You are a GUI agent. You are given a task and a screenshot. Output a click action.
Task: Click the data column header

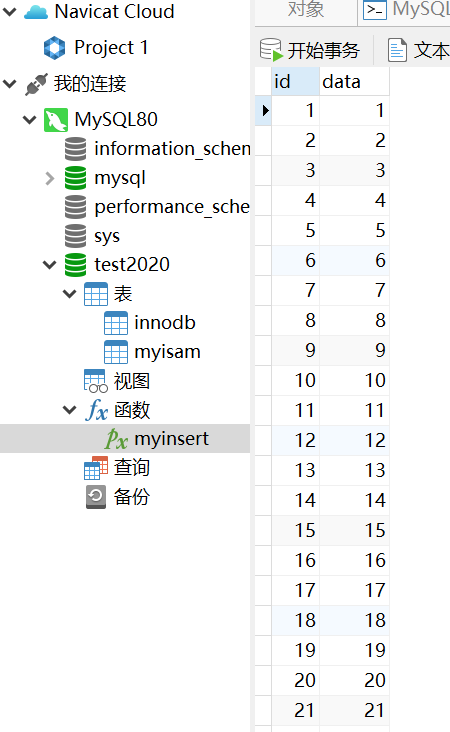pyautogui.click(x=354, y=81)
